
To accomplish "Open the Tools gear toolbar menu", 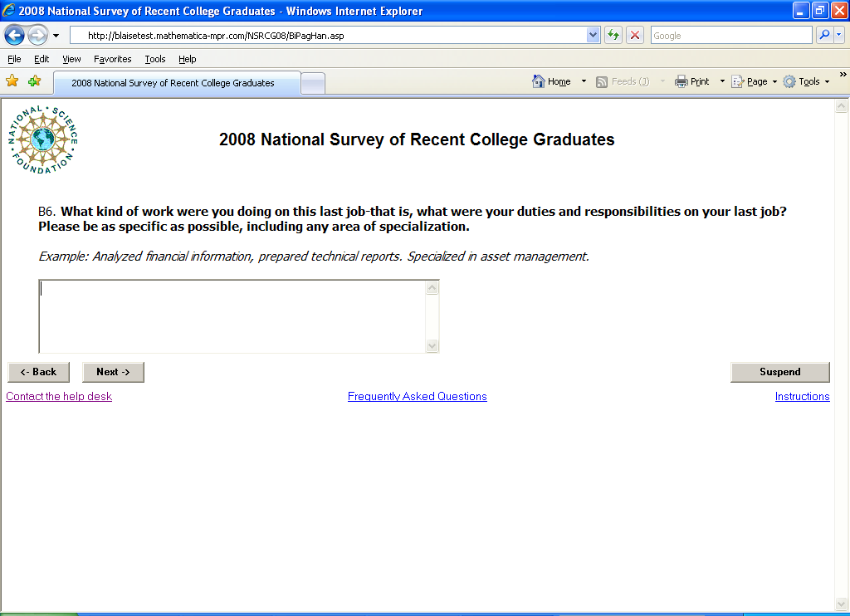I will pyautogui.click(x=806, y=81).
